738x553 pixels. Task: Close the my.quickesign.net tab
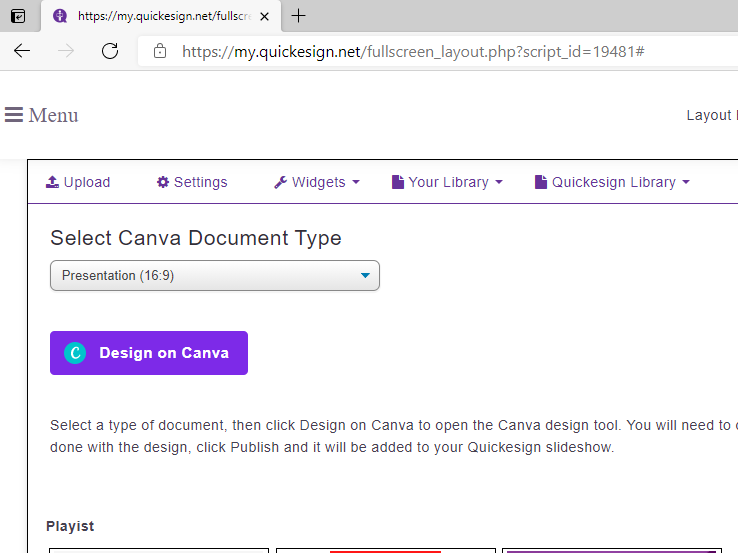click(x=265, y=16)
